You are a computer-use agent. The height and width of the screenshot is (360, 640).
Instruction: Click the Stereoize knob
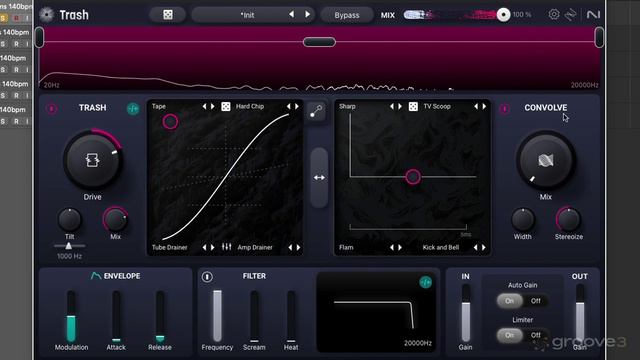(569, 220)
